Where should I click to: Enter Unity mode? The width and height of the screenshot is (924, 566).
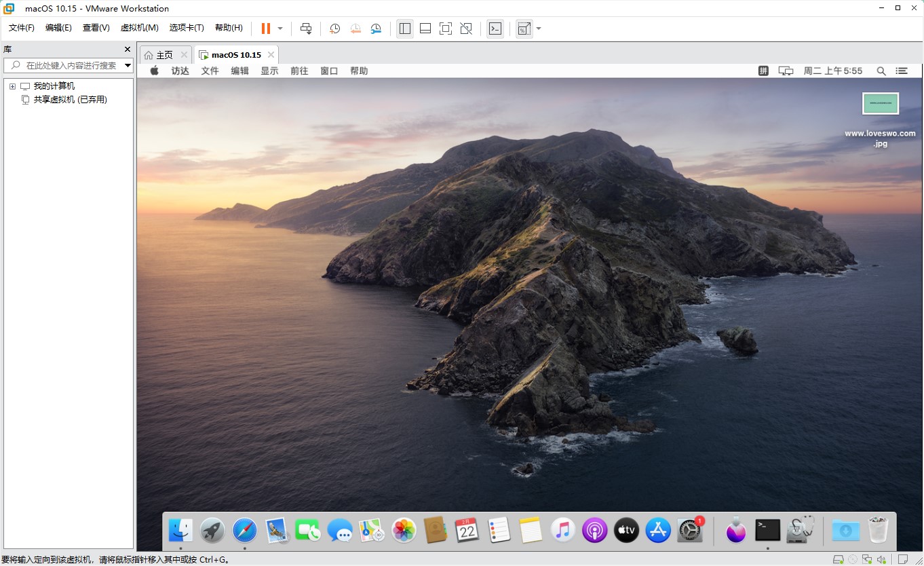coord(466,28)
